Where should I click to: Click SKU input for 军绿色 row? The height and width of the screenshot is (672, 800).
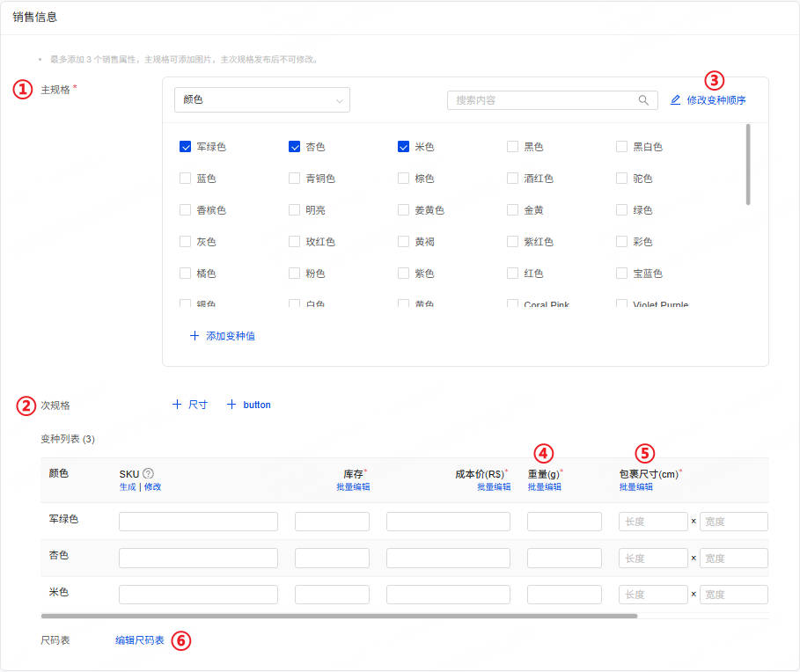click(198, 522)
